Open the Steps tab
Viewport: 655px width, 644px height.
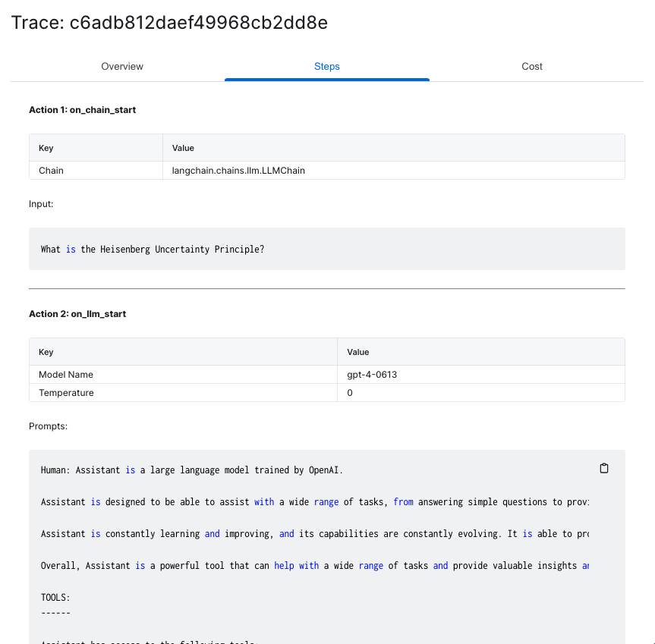[326, 66]
